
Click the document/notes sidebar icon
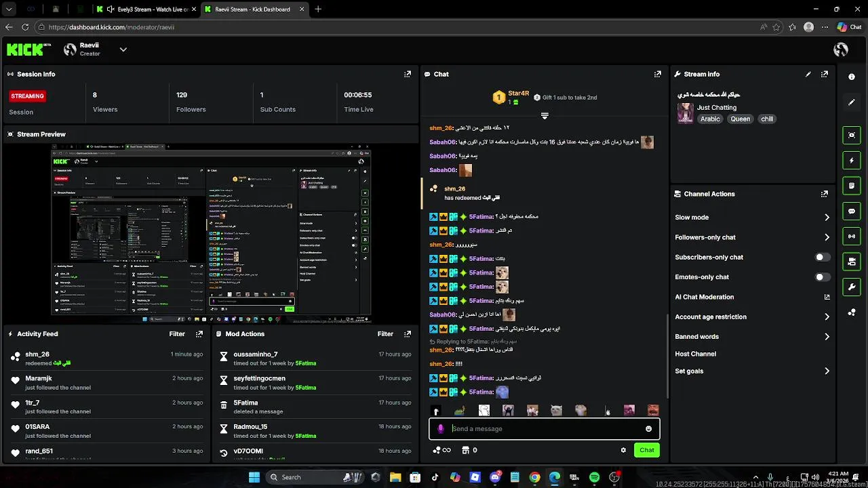point(852,186)
